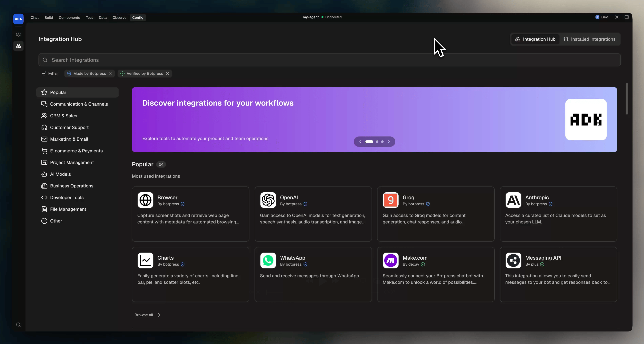This screenshot has width=644, height=344.
Task: Go to the previous banner slide
Action: [360, 142]
